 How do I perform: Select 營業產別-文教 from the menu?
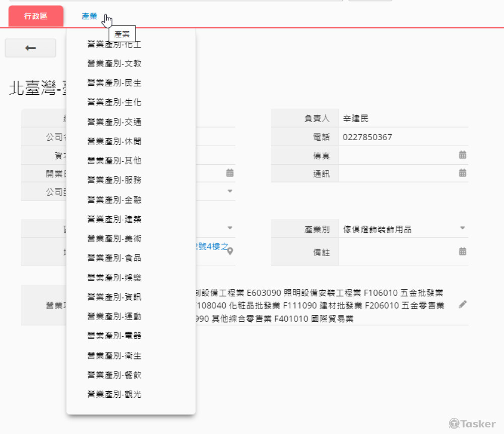tap(114, 64)
